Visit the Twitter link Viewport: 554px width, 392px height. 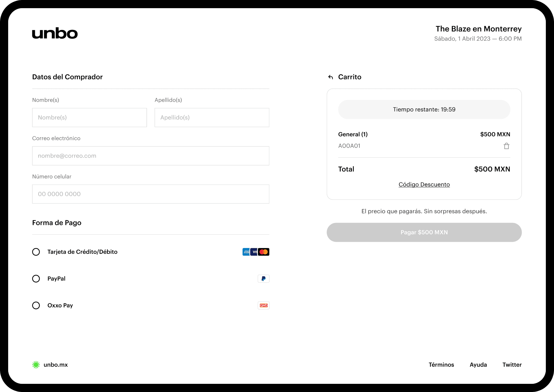coord(512,365)
